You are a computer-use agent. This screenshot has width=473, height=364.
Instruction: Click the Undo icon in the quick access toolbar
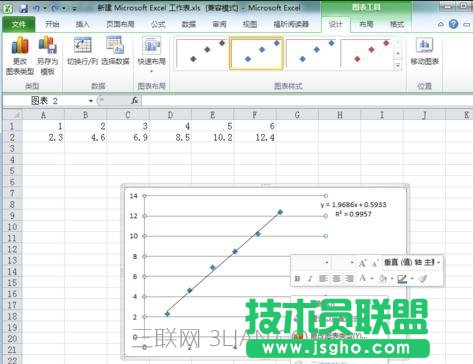pyautogui.click(x=36, y=8)
